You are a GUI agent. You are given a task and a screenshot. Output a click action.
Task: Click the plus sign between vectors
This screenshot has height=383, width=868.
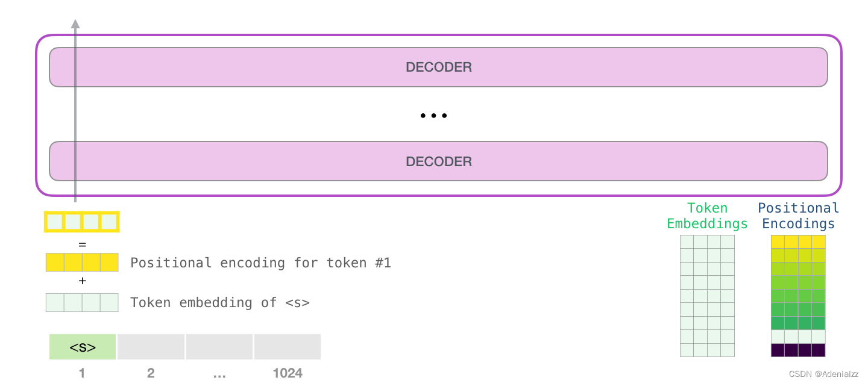pos(83,281)
